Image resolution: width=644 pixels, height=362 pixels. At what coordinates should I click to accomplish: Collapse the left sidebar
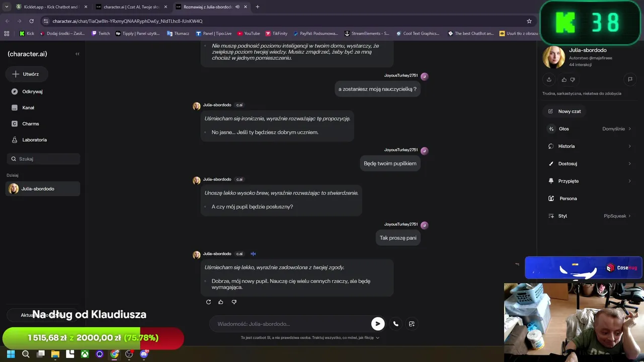[77, 54]
